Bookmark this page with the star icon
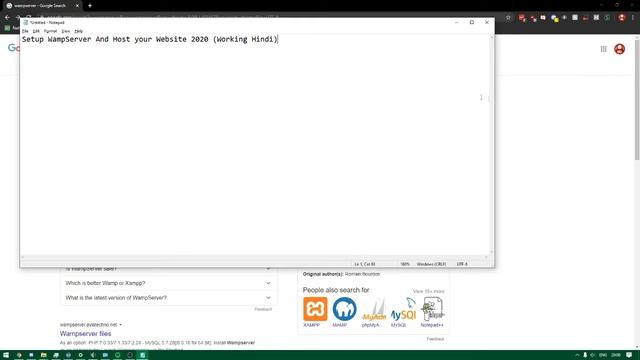The image size is (640, 360). pos(508,18)
